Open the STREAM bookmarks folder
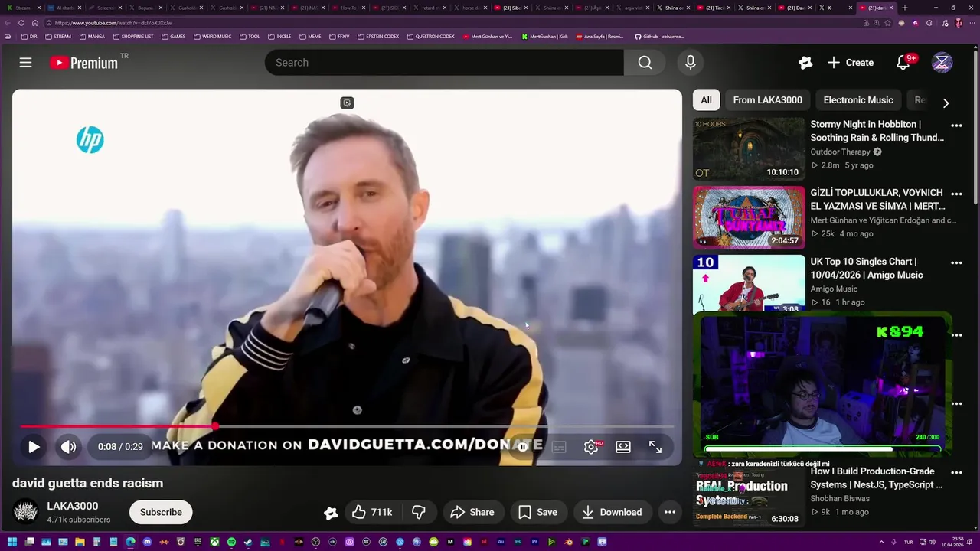Image resolution: width=980 pixels, height=551 pixels. (58, 37)
